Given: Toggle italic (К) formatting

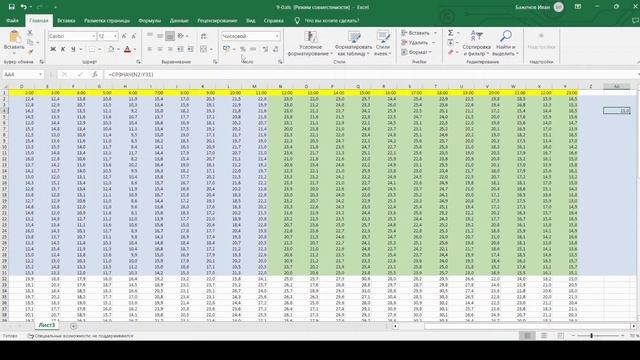Looking at the screenshot, I should [x=63, y=49].
